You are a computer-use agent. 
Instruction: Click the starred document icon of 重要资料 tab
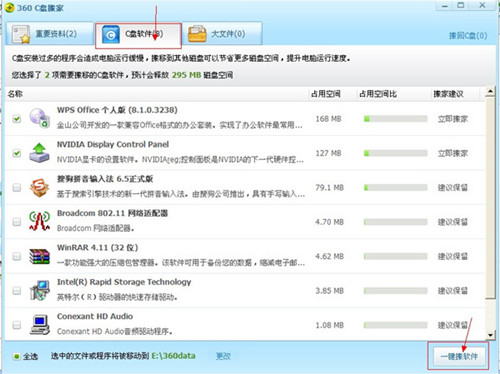tap(21, 34)
